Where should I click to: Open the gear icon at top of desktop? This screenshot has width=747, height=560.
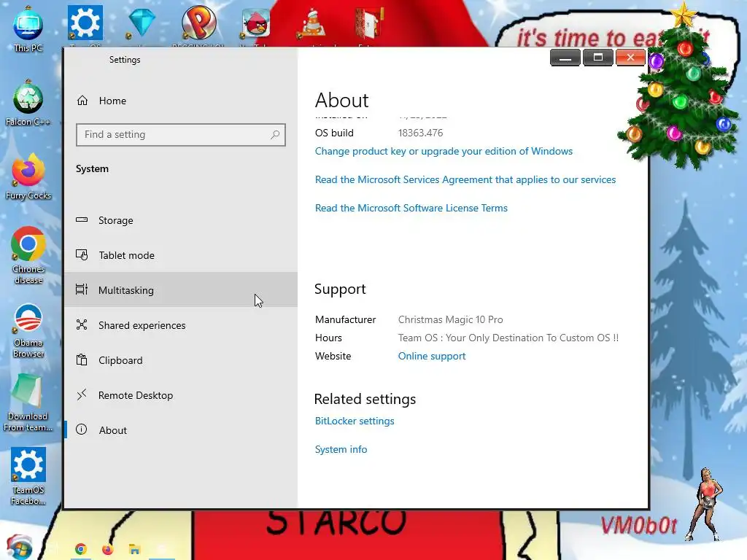(x=85, y=23)
